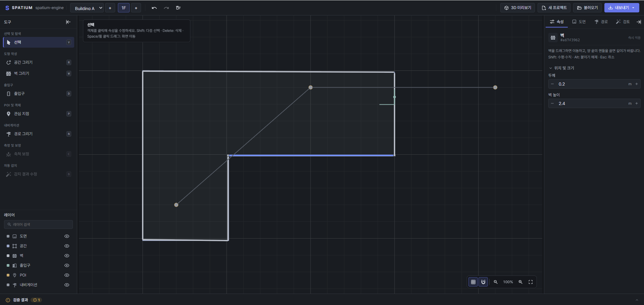This screenshot has width=644, height=305.
Task: Hide the 공간 layer
Action: point(67,246)
